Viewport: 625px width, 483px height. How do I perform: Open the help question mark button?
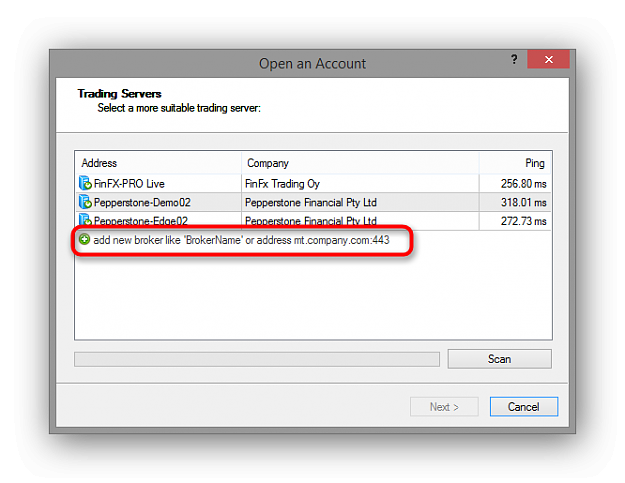tap(514, 59)
